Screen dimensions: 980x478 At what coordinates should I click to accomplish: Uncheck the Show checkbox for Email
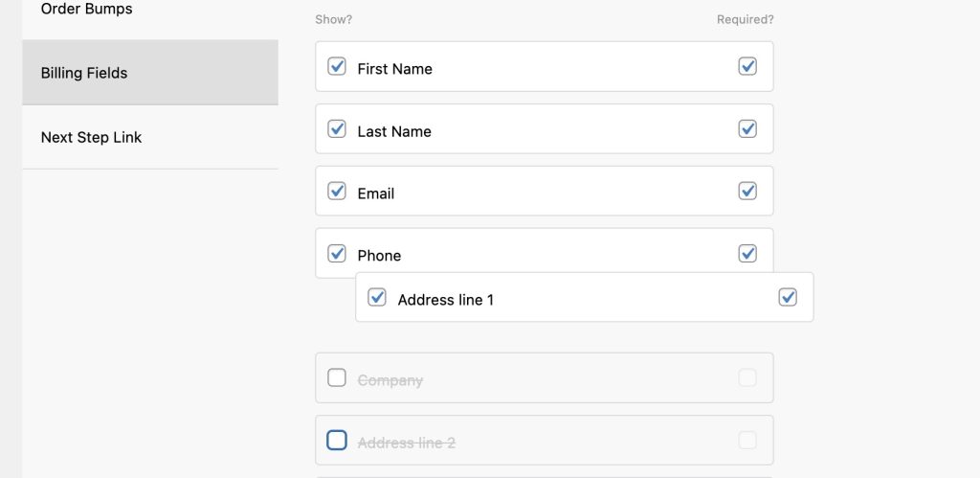click(337, 192)
